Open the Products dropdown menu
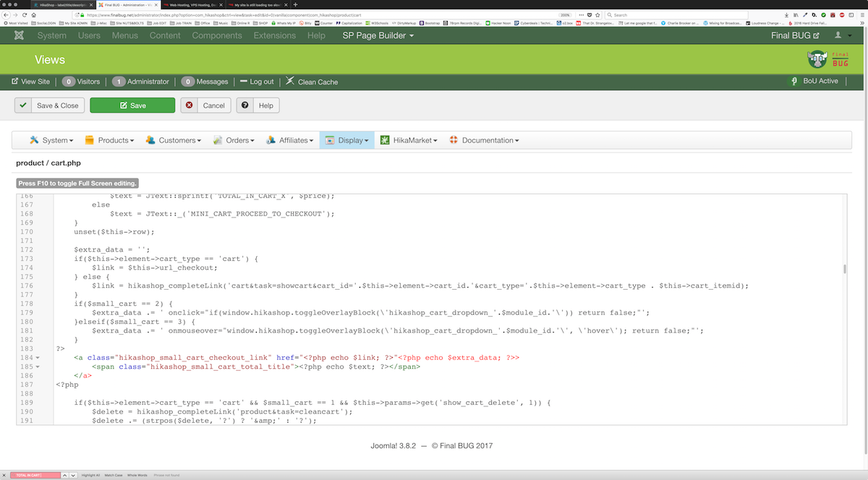 (x=109, y=140)
